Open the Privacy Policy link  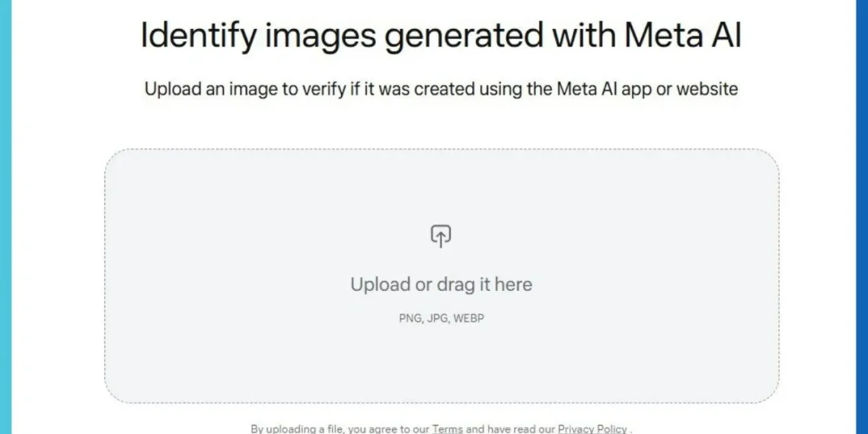coord(592,429)
